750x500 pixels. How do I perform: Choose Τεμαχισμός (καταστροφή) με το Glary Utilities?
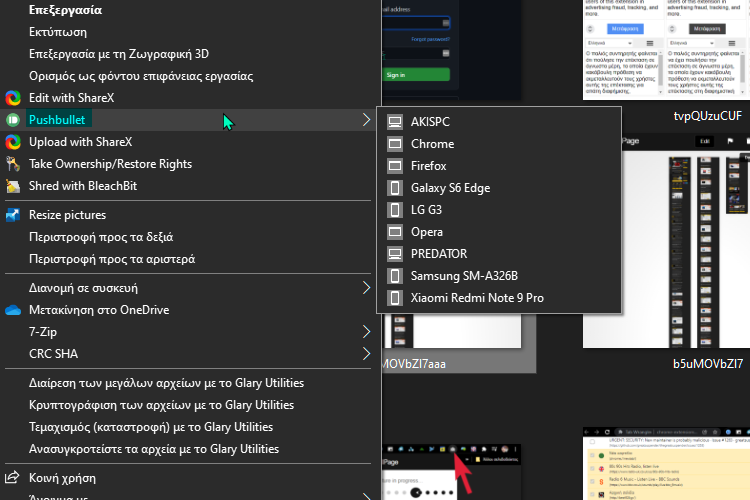pyautogui.click(x=188, y=427)
